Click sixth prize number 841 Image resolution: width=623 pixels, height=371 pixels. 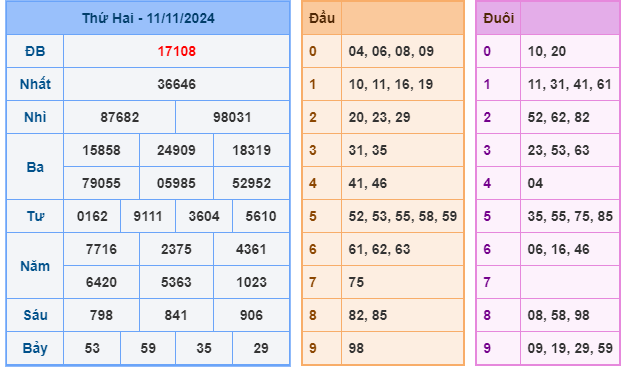pos(176,315)
